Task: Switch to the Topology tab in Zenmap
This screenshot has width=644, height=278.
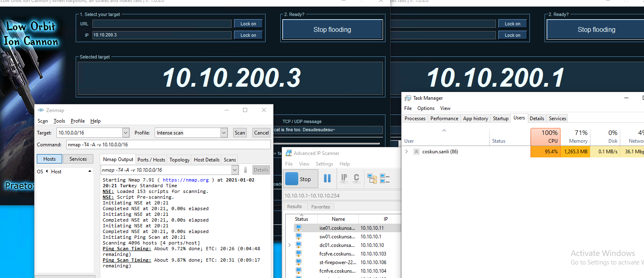Action: [180, 160]
